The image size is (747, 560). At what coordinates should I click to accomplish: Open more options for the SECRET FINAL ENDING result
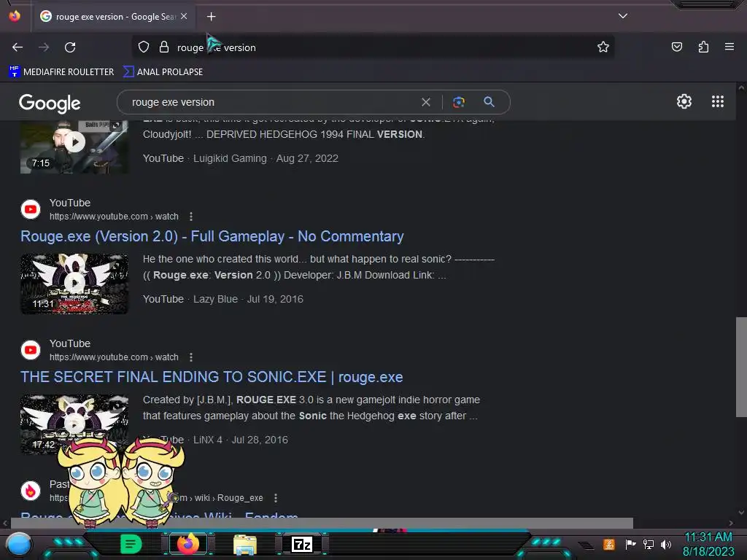pyautogui.click(x=191, y=357)
